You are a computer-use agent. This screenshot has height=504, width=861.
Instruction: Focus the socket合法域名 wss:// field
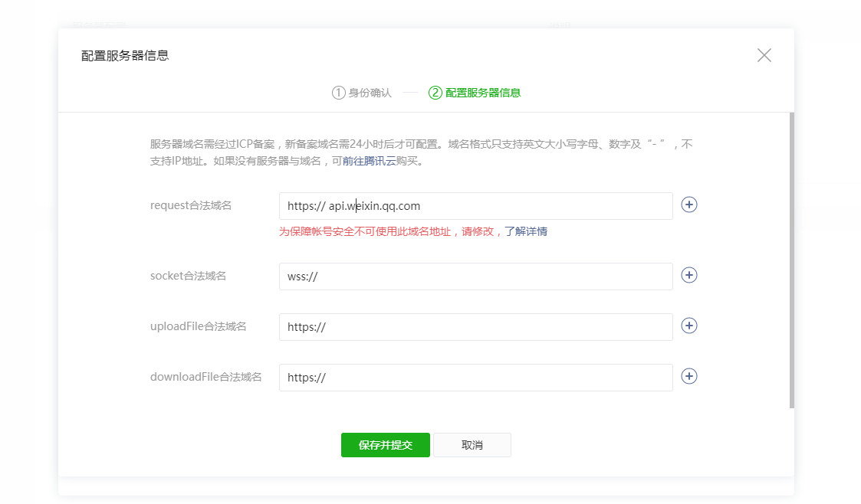[x=475, y=277]
